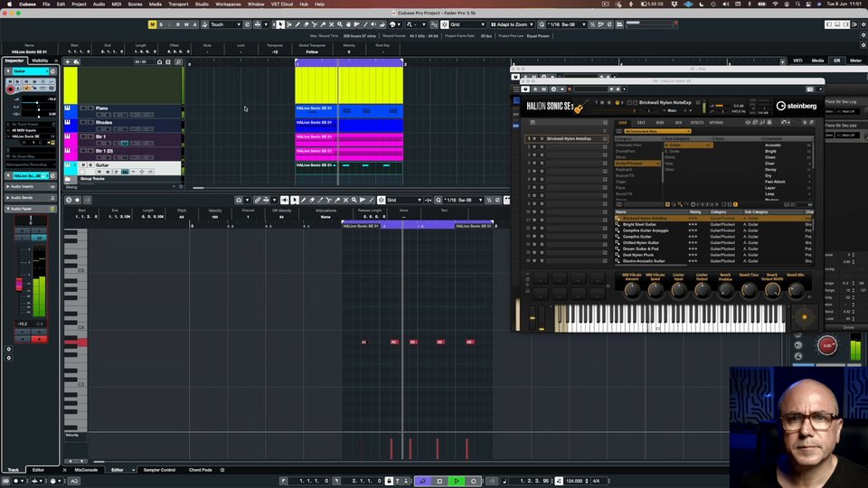Click the HALion Sonic SE 01 Guitar MIDI part
868x488 pixels.
[x=349, y=168]
